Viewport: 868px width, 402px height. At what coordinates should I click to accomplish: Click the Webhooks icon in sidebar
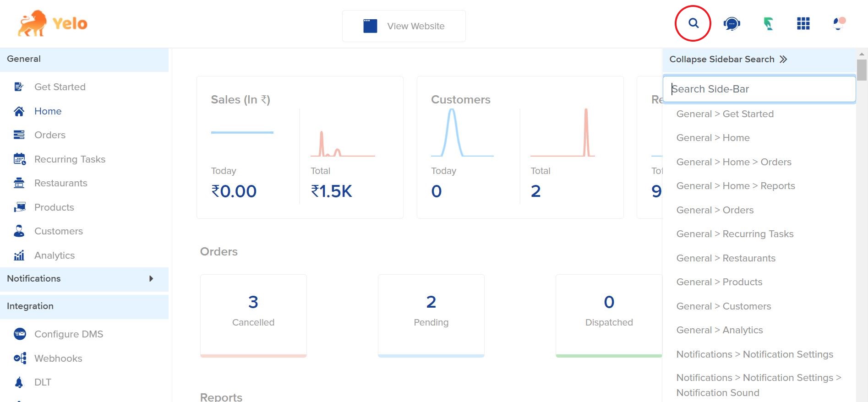point(19,359)
